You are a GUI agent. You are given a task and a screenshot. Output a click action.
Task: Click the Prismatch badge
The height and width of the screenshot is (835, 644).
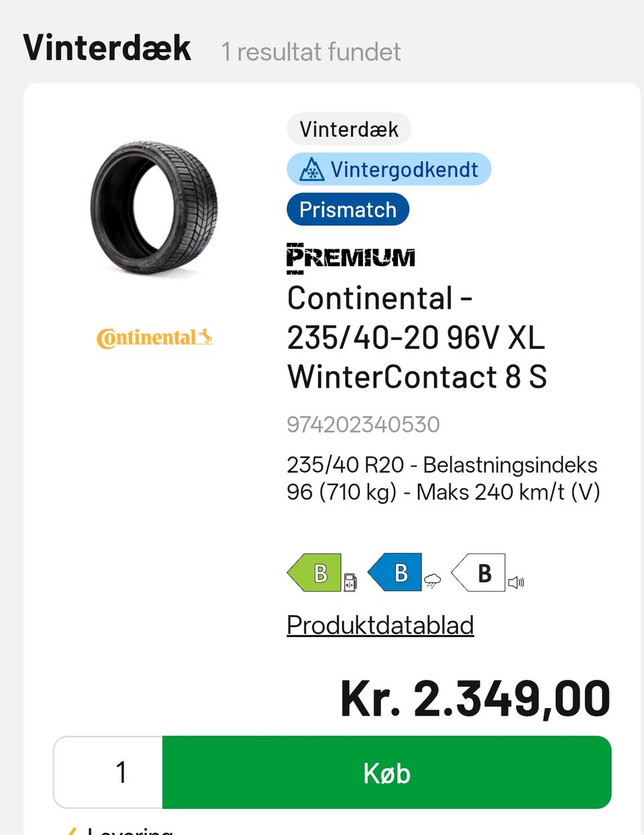click(347, 209)
